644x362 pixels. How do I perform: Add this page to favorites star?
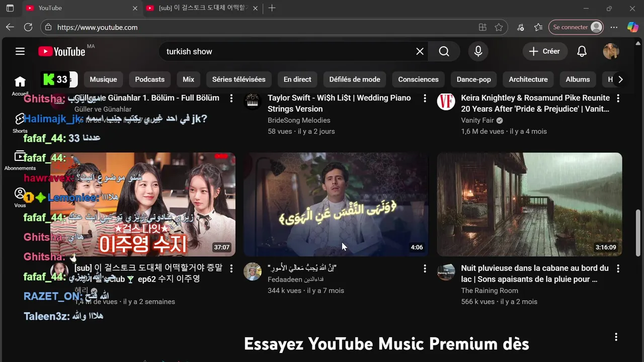point(499,27)
